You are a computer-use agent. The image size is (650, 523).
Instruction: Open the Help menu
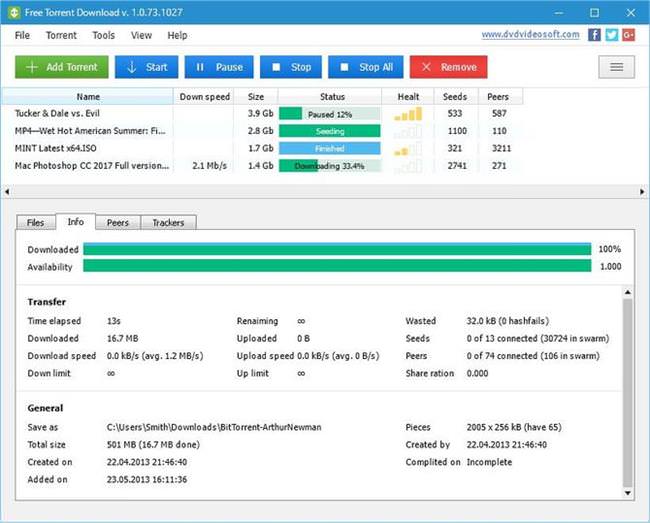pos(177,36)
